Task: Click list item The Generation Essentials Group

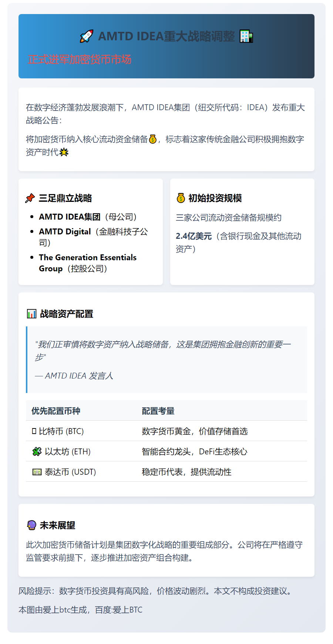Action: tap(88, 263)
